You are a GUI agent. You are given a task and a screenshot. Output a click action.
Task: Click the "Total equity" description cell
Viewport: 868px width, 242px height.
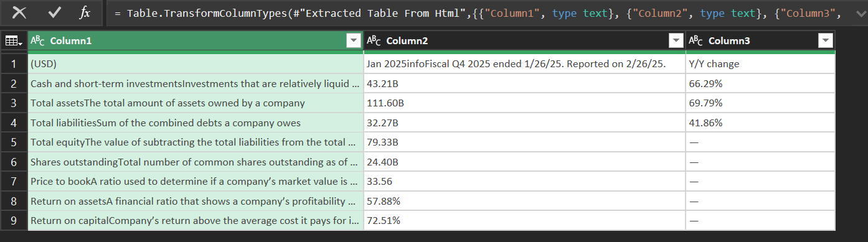tap(196, 142)
